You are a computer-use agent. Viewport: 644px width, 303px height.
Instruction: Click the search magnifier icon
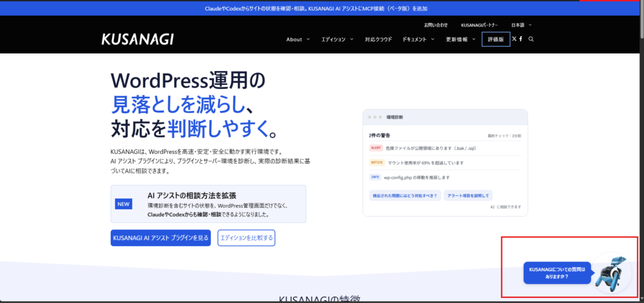point(531,39)
